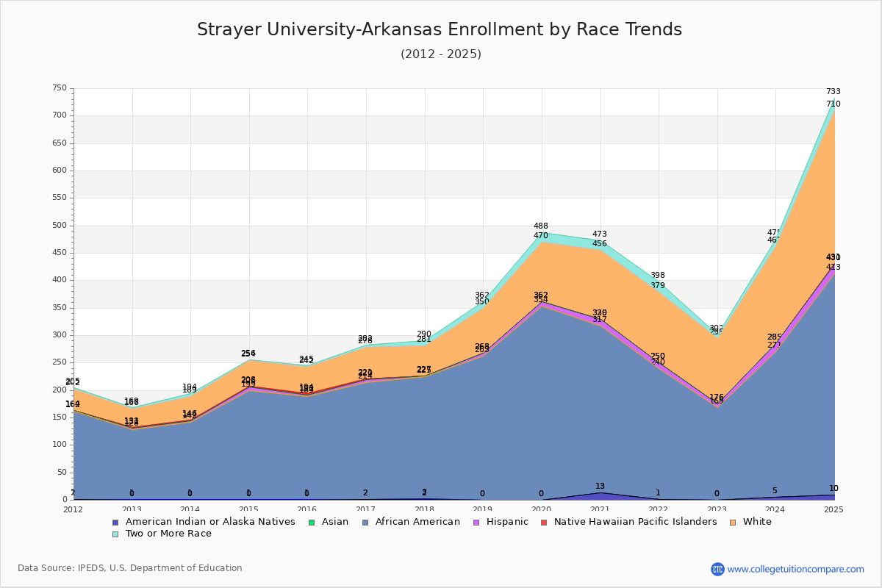The width and height of the screenshot is (882, 588).
Task: Click the American Indian legend color marker
Action: click(x=115, y=522)
